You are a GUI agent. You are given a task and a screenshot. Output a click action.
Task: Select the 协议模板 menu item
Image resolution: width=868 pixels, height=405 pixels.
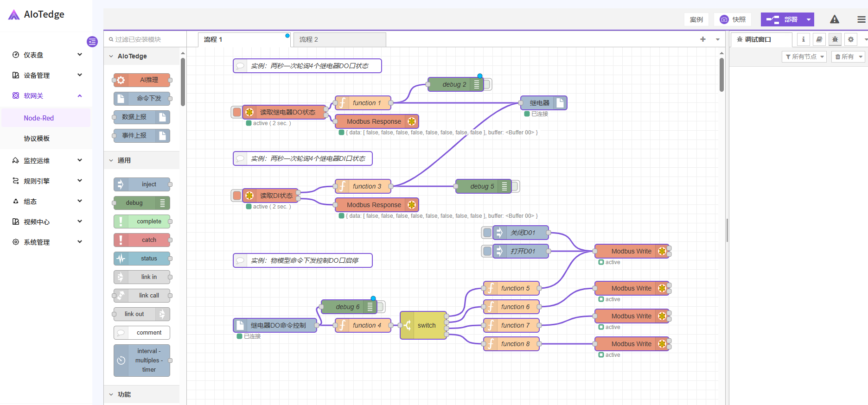point(37,139)
